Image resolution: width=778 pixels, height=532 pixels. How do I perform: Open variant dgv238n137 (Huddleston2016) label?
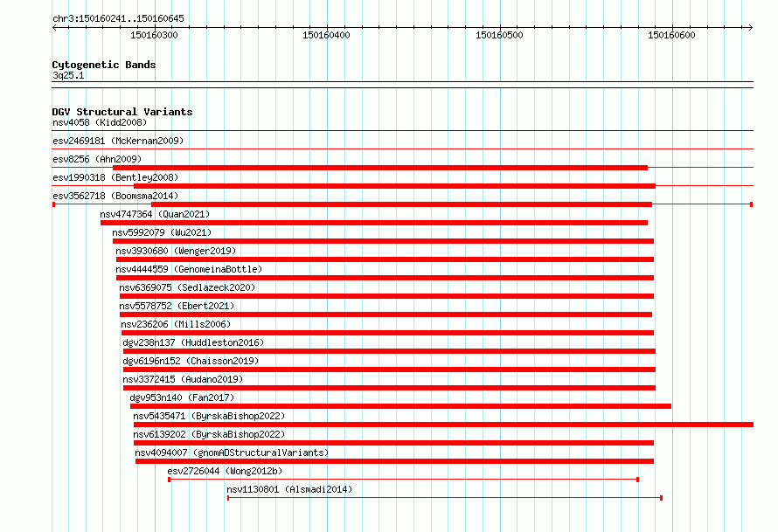tap(193, 342)
